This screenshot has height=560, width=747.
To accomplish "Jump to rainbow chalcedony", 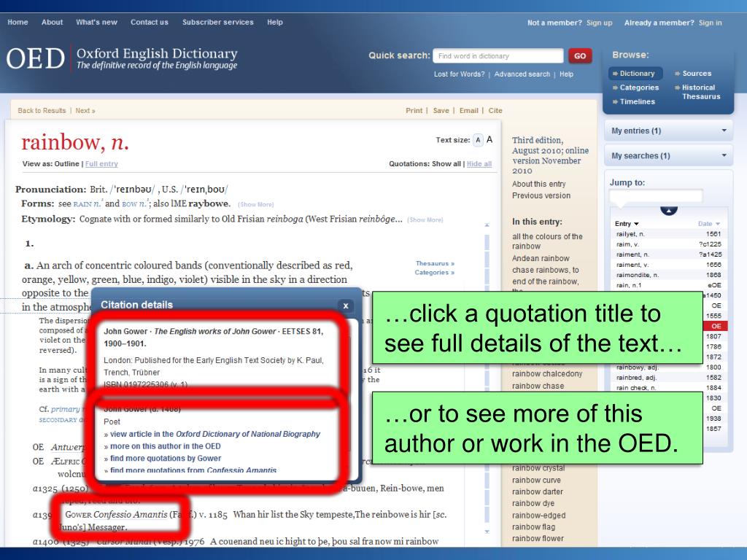I will pos(547,374).
